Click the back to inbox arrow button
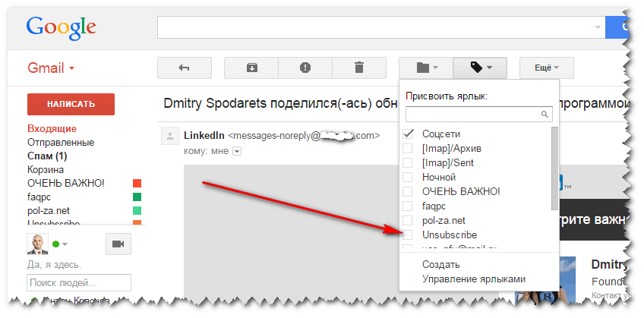Image resolution: width=644 pixels, height=318 pixels. (185, 68)
